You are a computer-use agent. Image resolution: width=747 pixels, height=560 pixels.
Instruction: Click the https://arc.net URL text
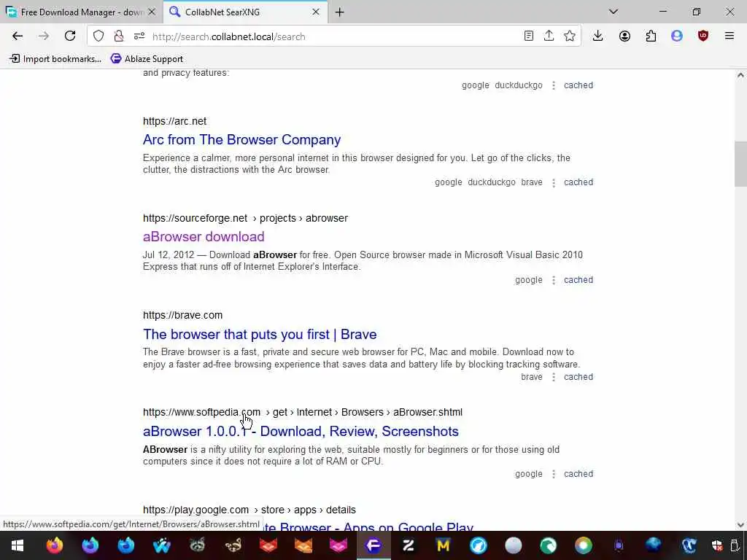coord(174,121)
